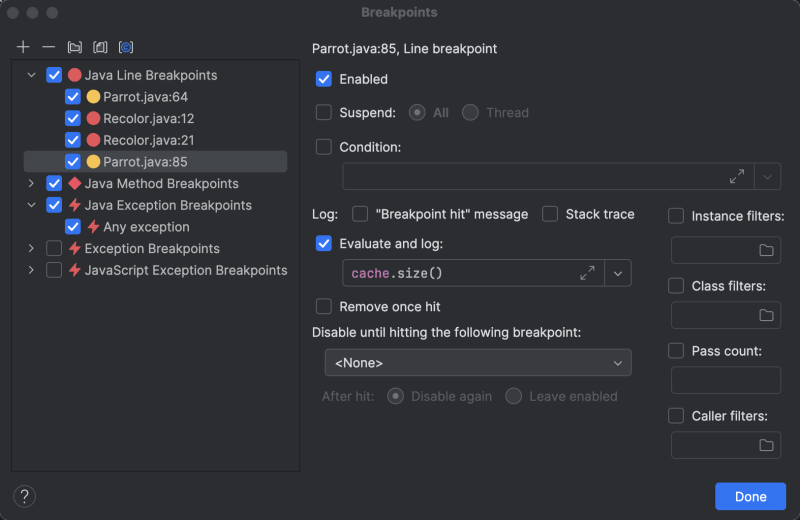Viewport: 800px width, 520px height.
Task: Expand the cache.size() expression editor icon
Action: point(587,273)
